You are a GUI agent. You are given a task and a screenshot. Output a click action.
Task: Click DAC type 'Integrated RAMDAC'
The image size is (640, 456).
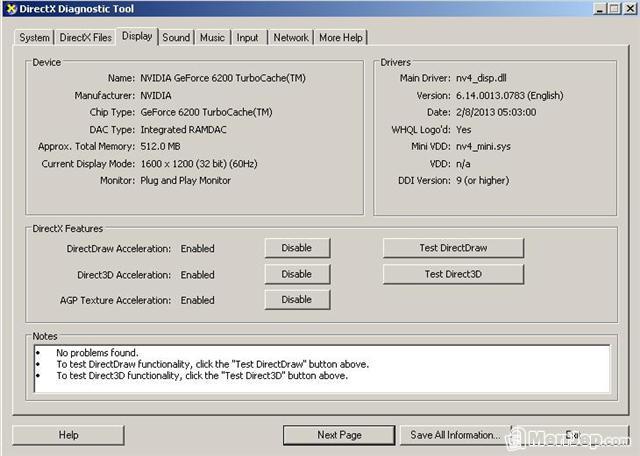[183, 130]
